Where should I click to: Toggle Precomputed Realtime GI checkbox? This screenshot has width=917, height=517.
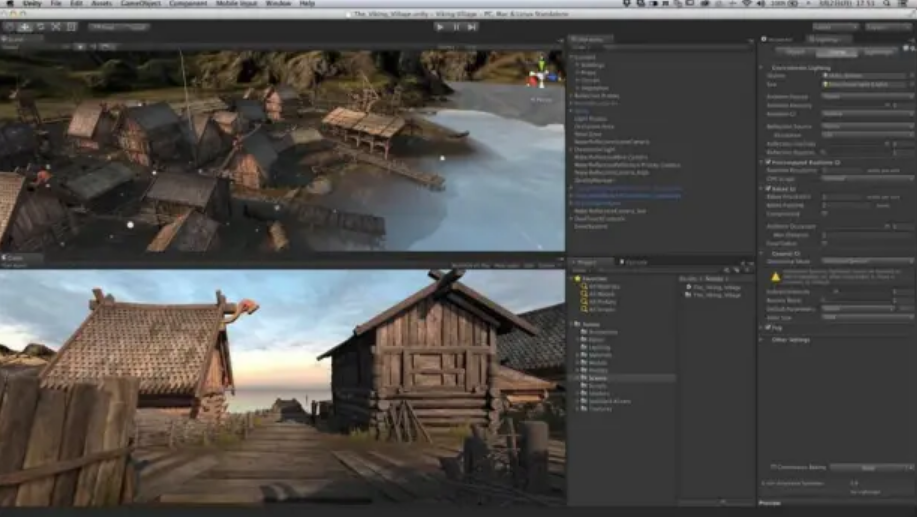(768, 162)
